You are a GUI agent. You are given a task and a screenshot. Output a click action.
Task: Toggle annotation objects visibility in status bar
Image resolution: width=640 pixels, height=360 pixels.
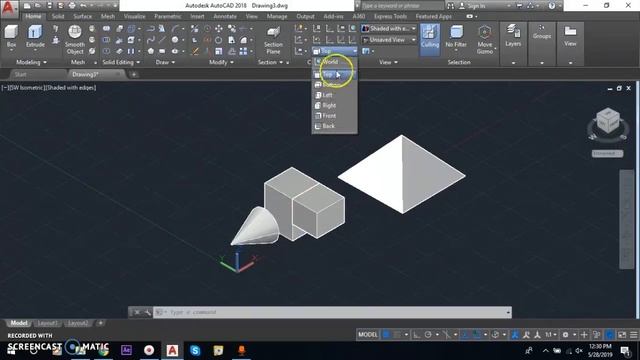click(515, 335)
